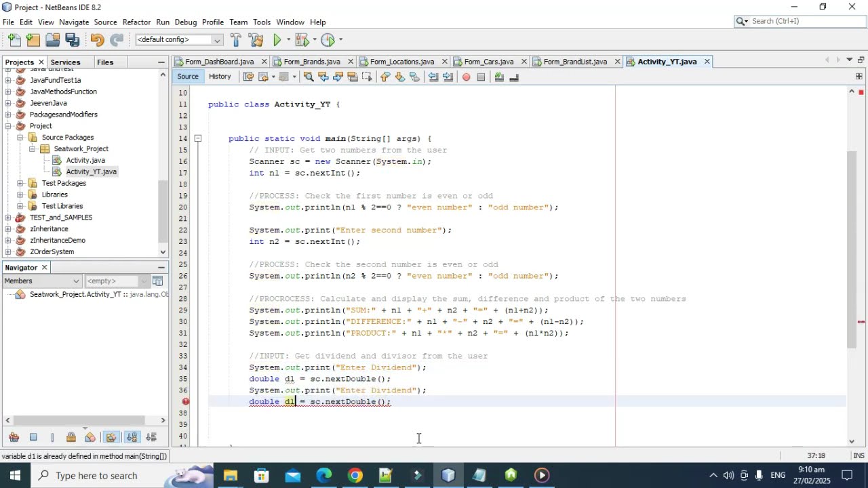Screen dimensions: 868x488
Task: Switch to Form_Locations.java tab
Action: point(402,62)
